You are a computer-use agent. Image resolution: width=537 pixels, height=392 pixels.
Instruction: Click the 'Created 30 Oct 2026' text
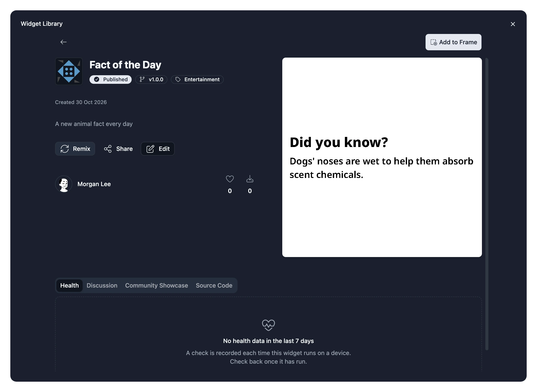click(81, 102)
